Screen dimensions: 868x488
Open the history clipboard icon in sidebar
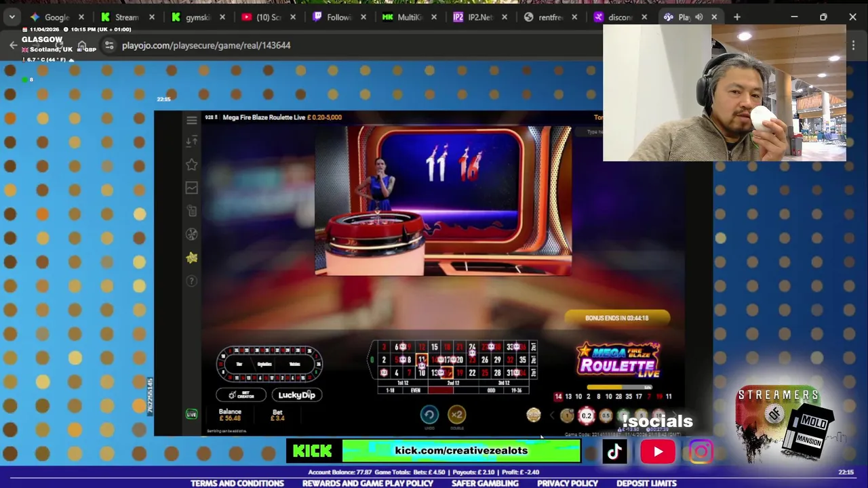click(191, 211)
